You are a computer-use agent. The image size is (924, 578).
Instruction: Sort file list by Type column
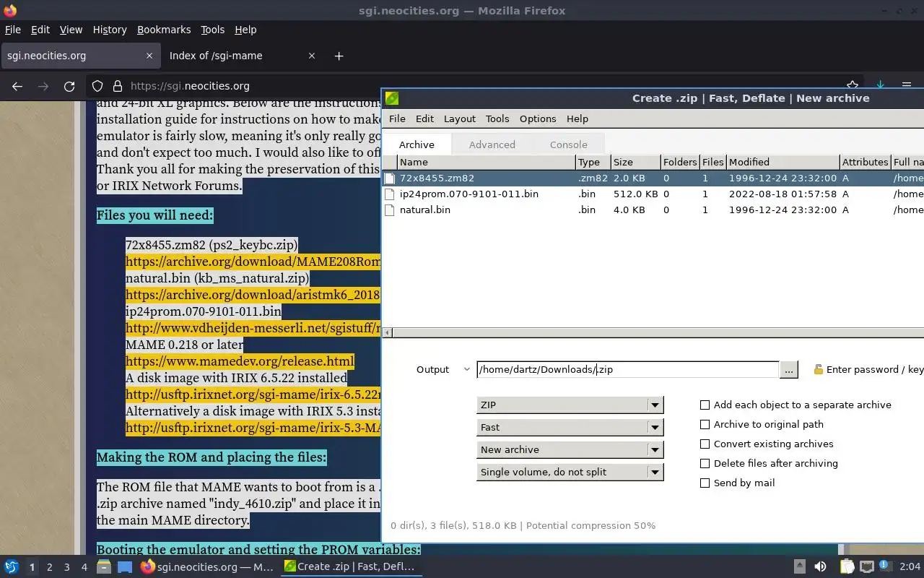tap(593, 162)
